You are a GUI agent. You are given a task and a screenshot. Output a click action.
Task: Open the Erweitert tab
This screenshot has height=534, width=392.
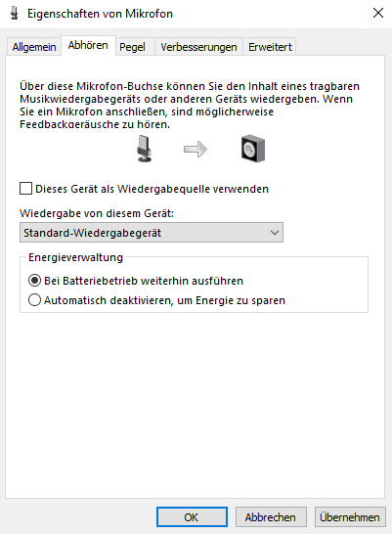tap(270, 47)
